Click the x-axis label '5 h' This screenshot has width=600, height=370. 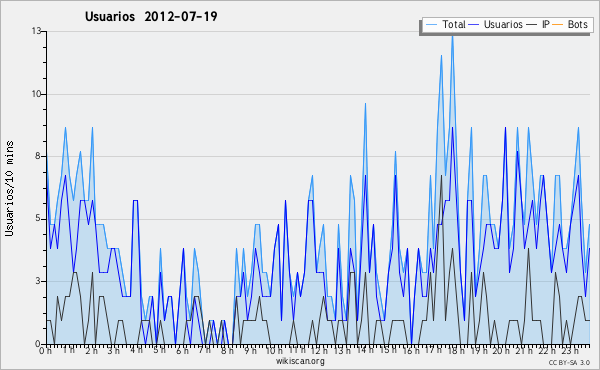[x=159, y=350]
